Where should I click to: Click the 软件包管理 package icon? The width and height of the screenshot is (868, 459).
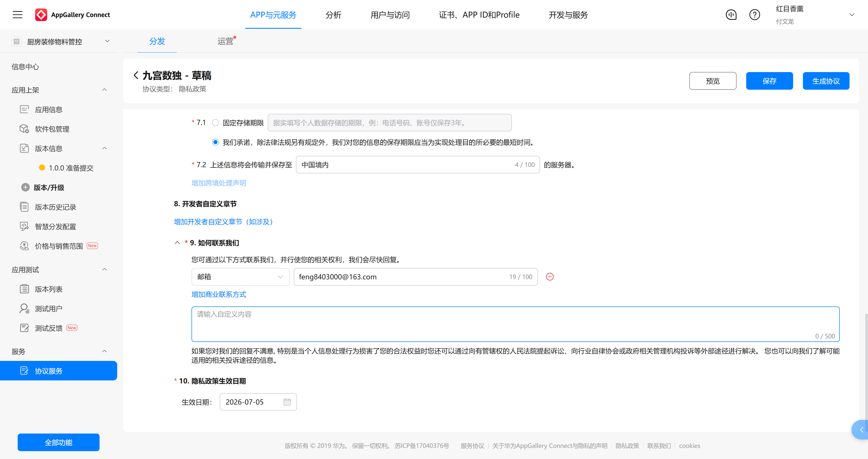click(x=24, y=129)
